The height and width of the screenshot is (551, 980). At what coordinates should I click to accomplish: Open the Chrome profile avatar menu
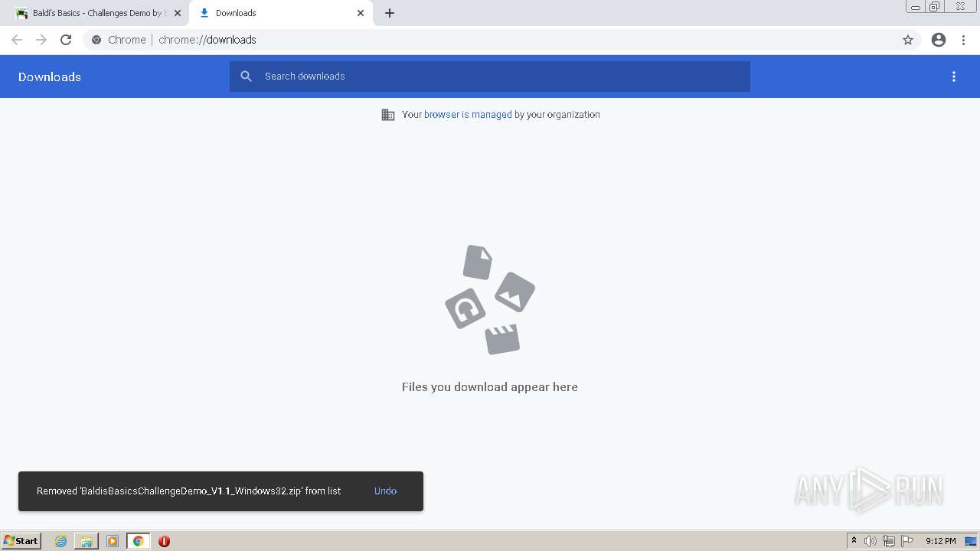tap(939, 40)
